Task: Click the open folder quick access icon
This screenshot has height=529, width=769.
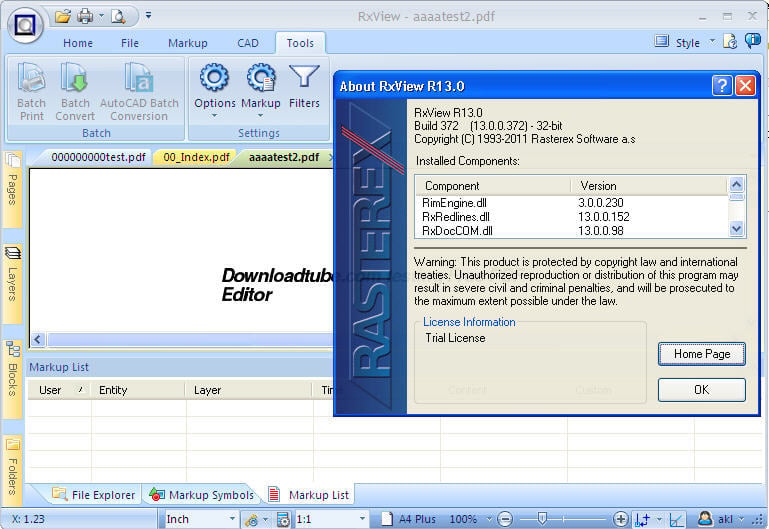Action: pyautogui.click(x=63, y=17)
